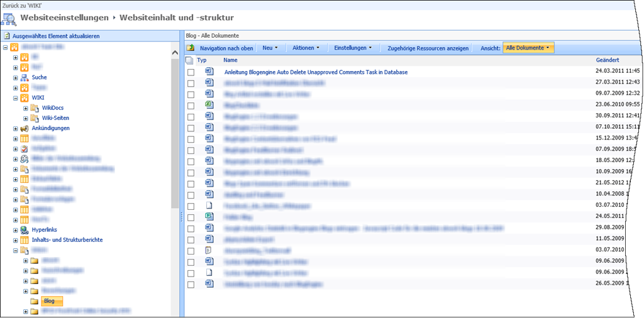
Task: Collapse the WIKI tree node
Action: tap(16, 98)
